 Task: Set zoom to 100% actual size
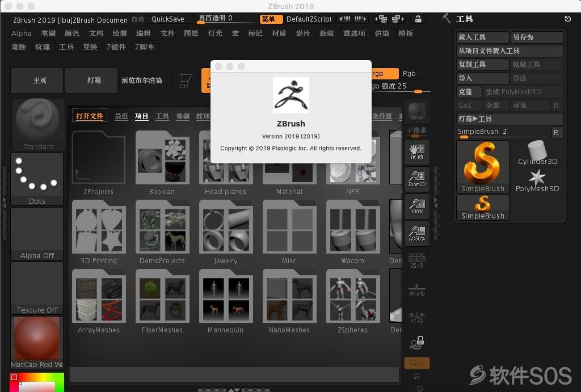pyautogui.click(x=417, y=206)
